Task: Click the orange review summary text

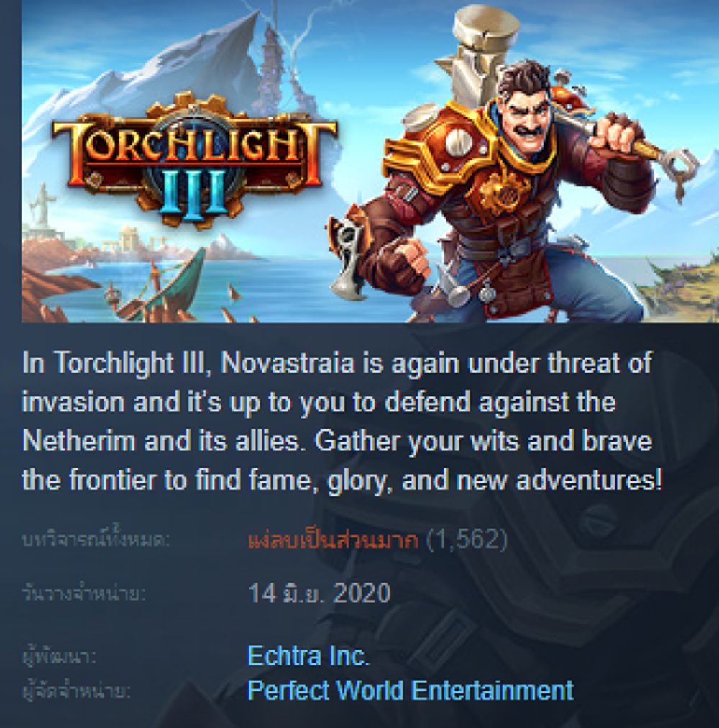Action: [333, 540]
